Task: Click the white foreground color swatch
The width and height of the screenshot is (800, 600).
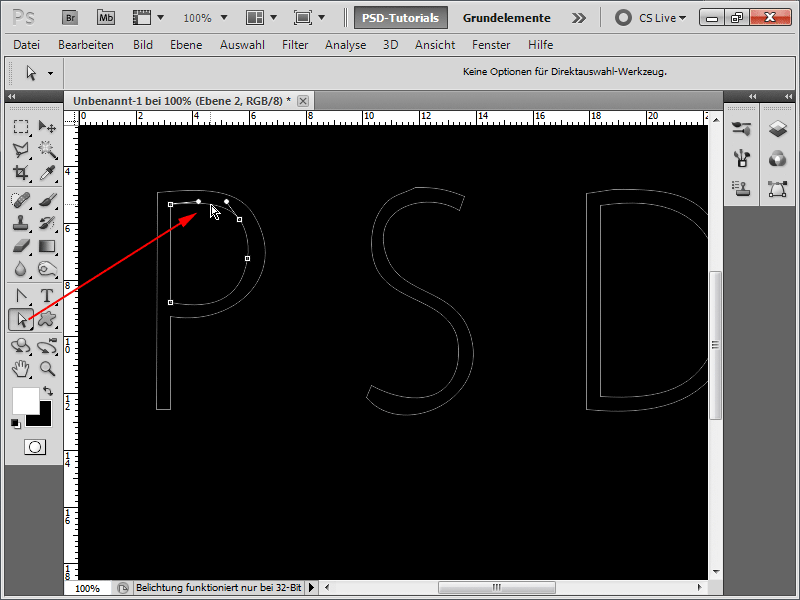Action: click(24, 399)
